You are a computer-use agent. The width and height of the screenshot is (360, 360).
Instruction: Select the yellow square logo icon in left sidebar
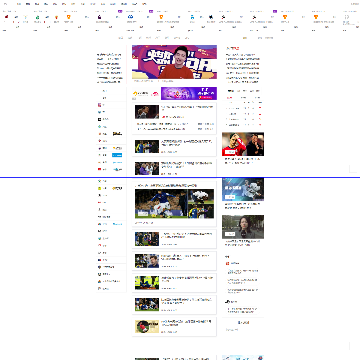pyautogui.click(x=99, y=188)
